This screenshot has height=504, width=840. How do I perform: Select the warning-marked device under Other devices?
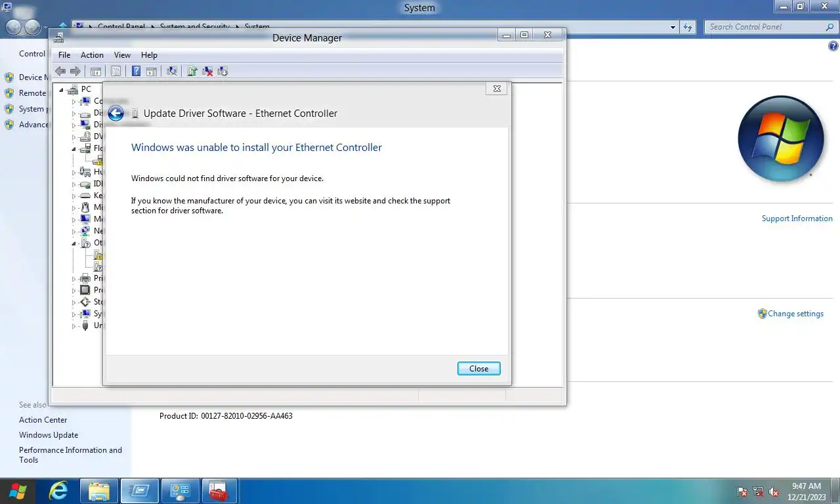coord(98,255)
